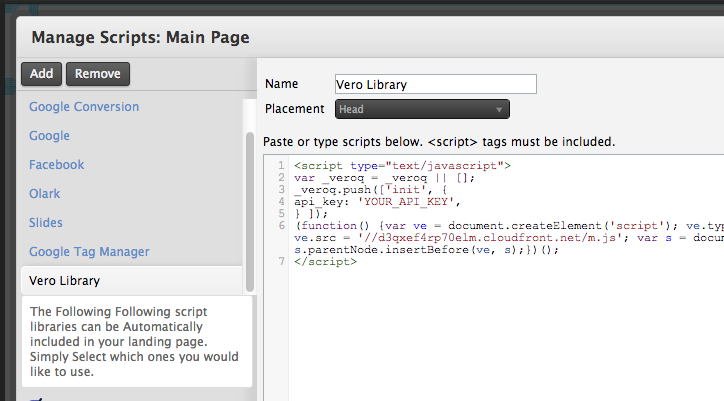Click the cloudfront.net URL in code
The width and height of the screenshot is (724, 401).
coord(490,237)
